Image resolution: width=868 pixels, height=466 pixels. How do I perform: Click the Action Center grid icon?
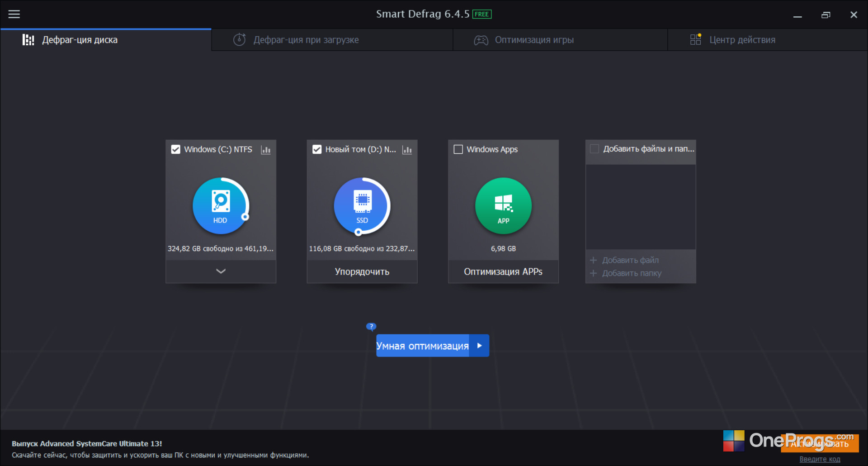coord(696,39)
